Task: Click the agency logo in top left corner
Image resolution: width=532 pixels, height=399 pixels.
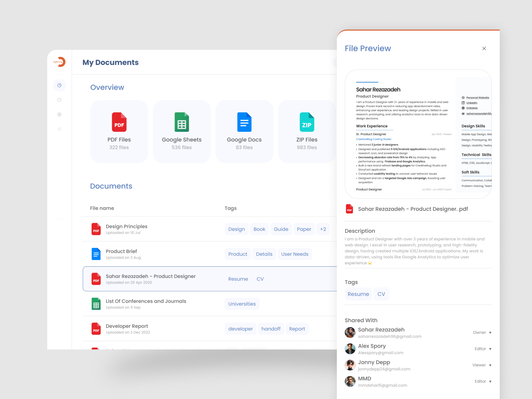Action: click(59, 62)
